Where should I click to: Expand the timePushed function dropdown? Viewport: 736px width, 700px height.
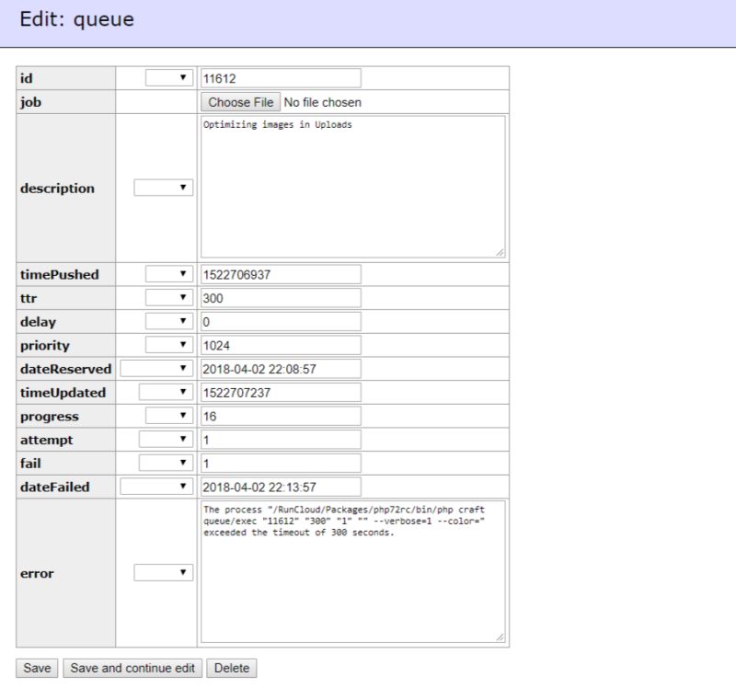169,274
